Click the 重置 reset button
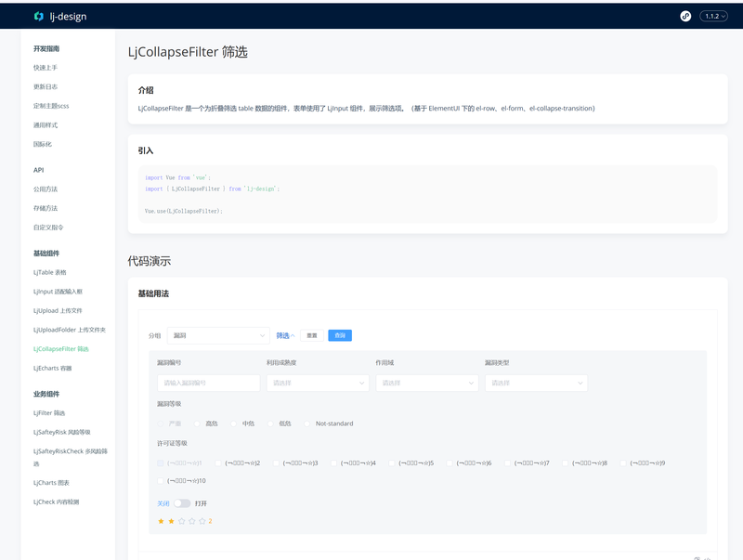 [x=312, y=335]
